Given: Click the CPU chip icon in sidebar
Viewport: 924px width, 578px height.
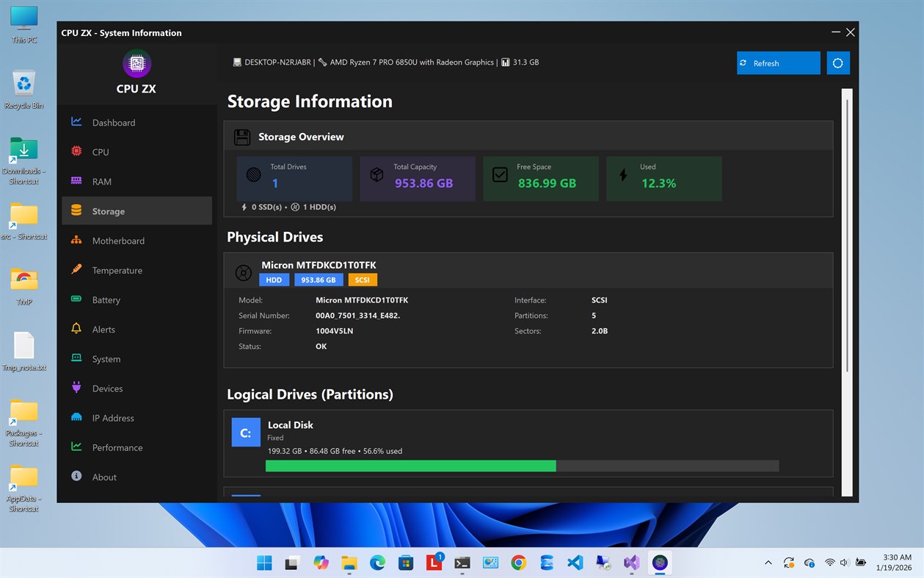Looking at the screenshot, I should pos(76,151).
